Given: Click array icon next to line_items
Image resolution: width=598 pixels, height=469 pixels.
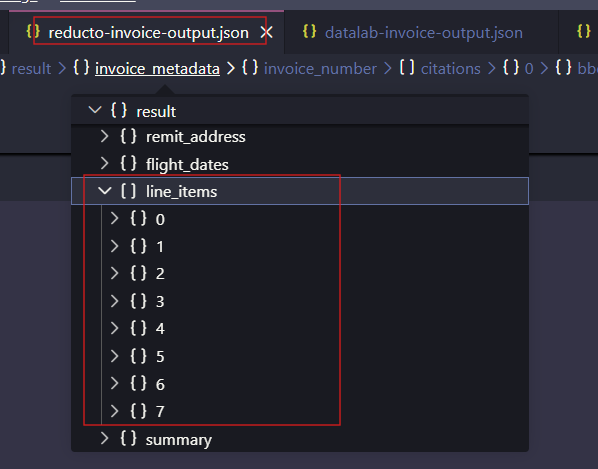Looking at the screenshot, I should 128,191.
